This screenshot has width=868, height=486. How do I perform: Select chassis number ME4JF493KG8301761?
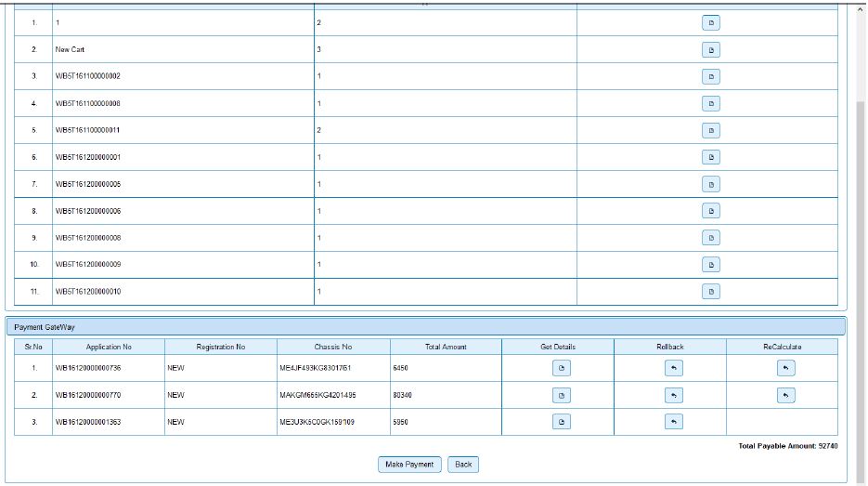click(x=316, y=368)
